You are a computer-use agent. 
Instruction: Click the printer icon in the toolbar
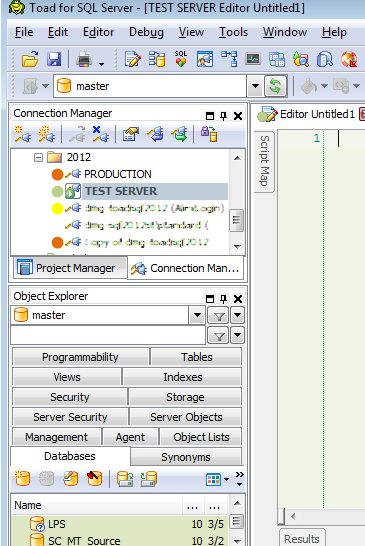tap(84, 59)
